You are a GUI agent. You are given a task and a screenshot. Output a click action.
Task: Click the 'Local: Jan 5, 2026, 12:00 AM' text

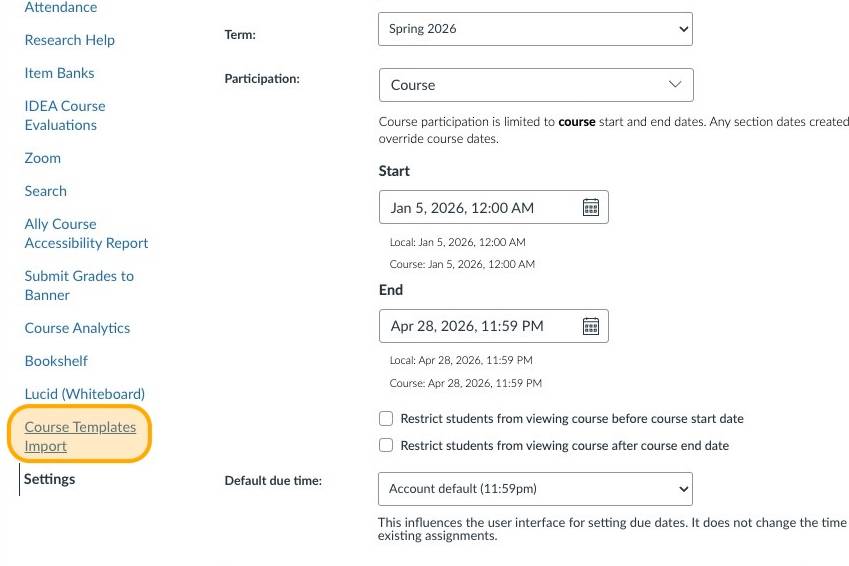(458, 242)
